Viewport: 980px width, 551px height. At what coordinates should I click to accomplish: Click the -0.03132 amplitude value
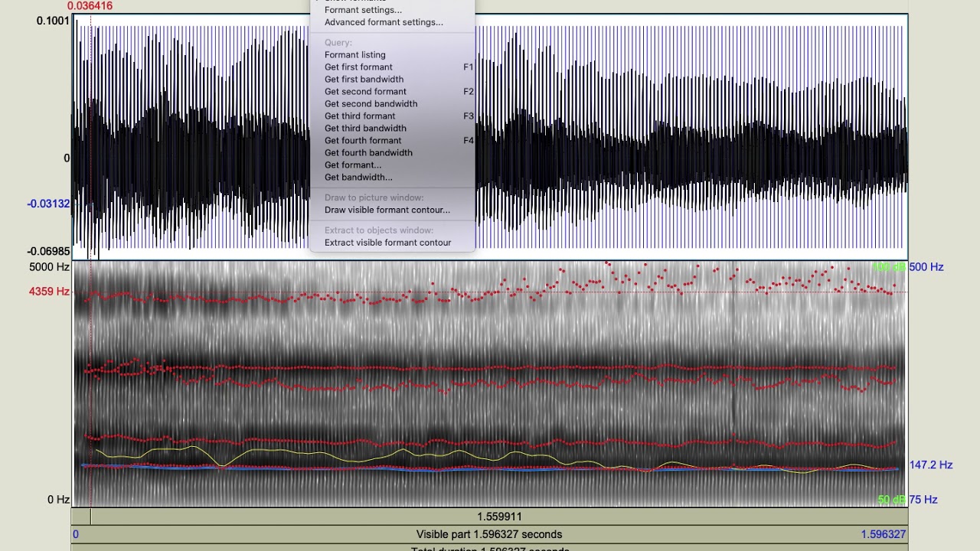tap(48, 204)
